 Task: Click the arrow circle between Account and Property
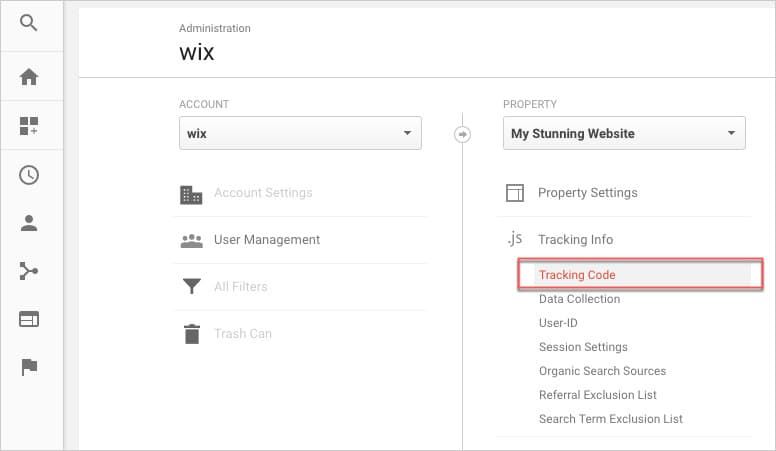pyautogui.click(x=462, y=134)
